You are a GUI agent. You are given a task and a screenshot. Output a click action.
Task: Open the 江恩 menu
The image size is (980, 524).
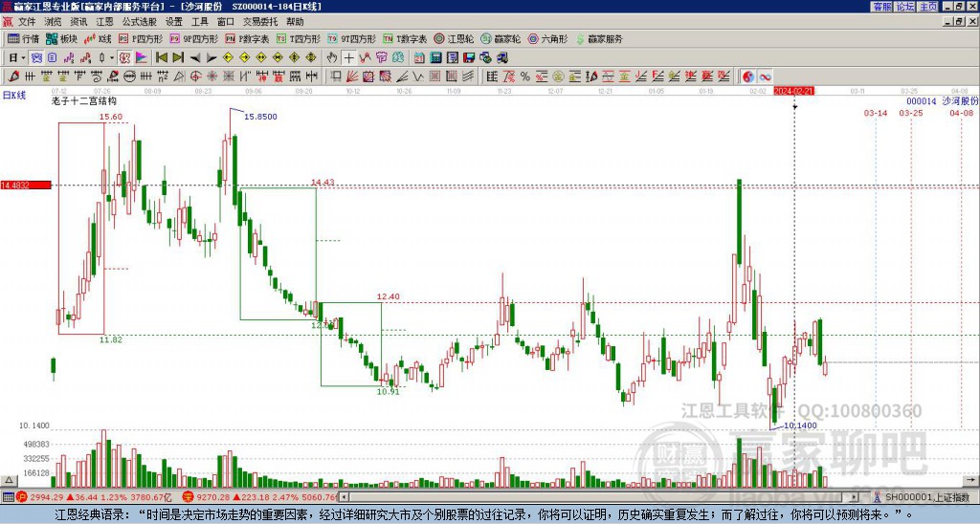[105, 22]
